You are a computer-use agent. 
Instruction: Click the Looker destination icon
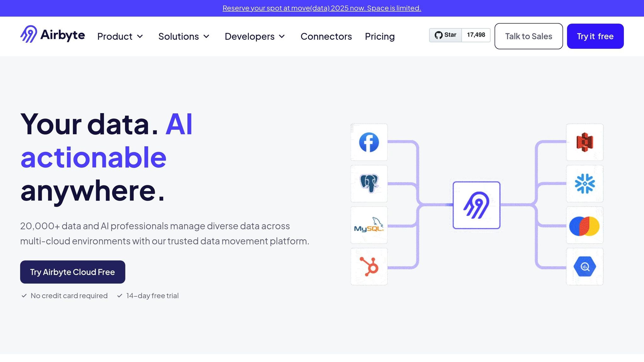click(x=585, y=225)
